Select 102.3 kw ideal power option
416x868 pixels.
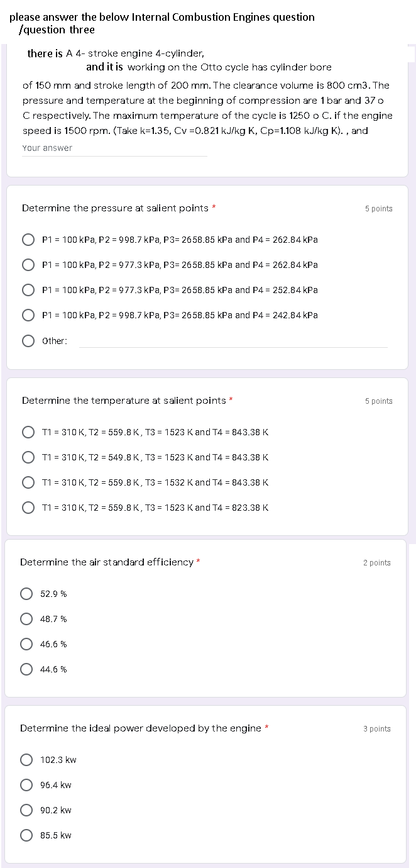[26, 760]
